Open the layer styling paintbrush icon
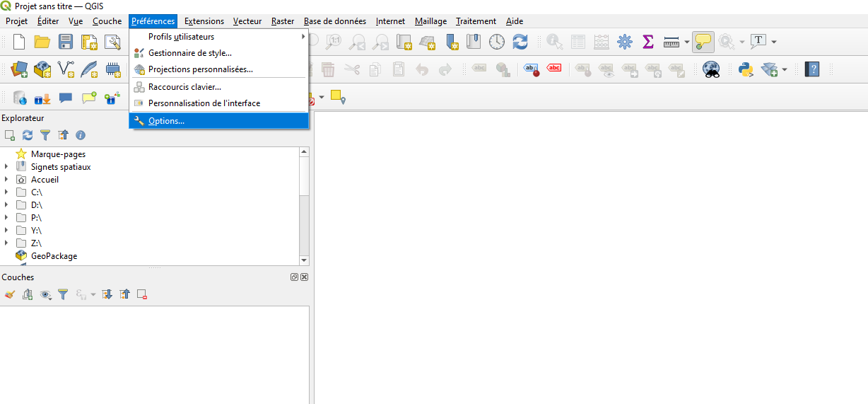 point(9,294)
